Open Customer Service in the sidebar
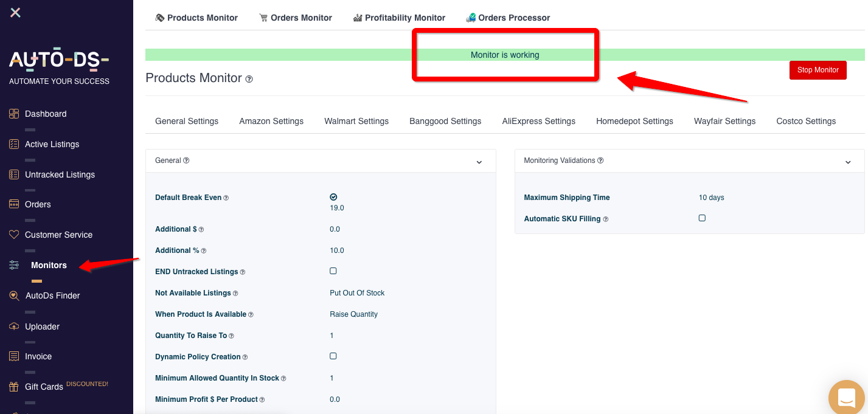This screenshot has height=414, width=868. [x=59, y=235]
